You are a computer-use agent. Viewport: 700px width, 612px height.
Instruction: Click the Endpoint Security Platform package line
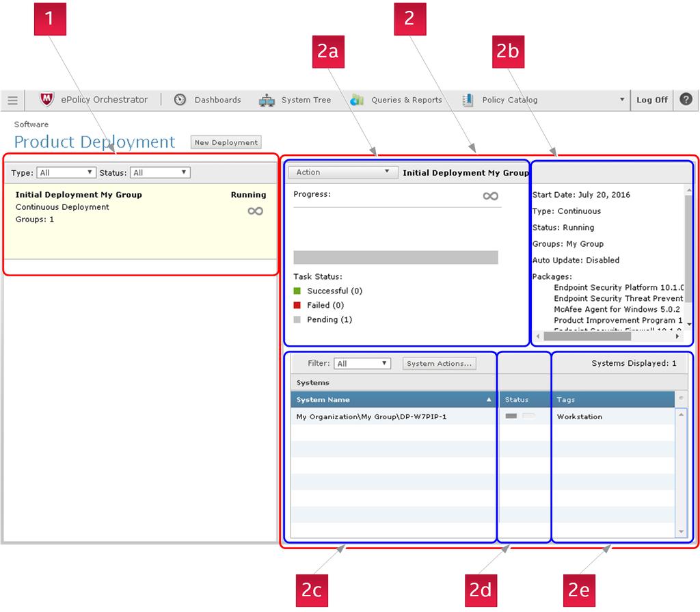(x=619, y=288)
